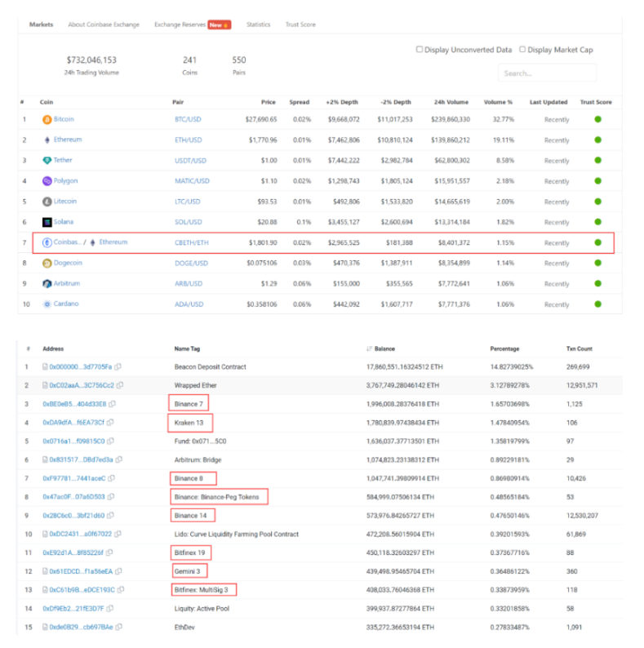Click the Binance 7 name tag
644x648 pixels.
click(x=189, y=404)
